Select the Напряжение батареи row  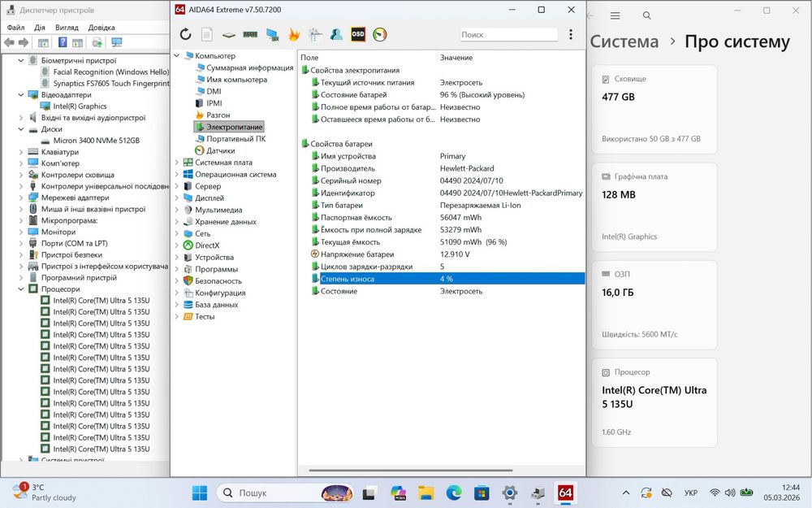[x=447, y=254]
